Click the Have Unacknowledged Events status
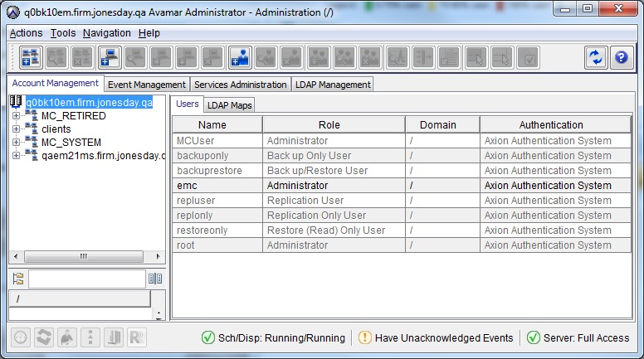 (436, 337)
